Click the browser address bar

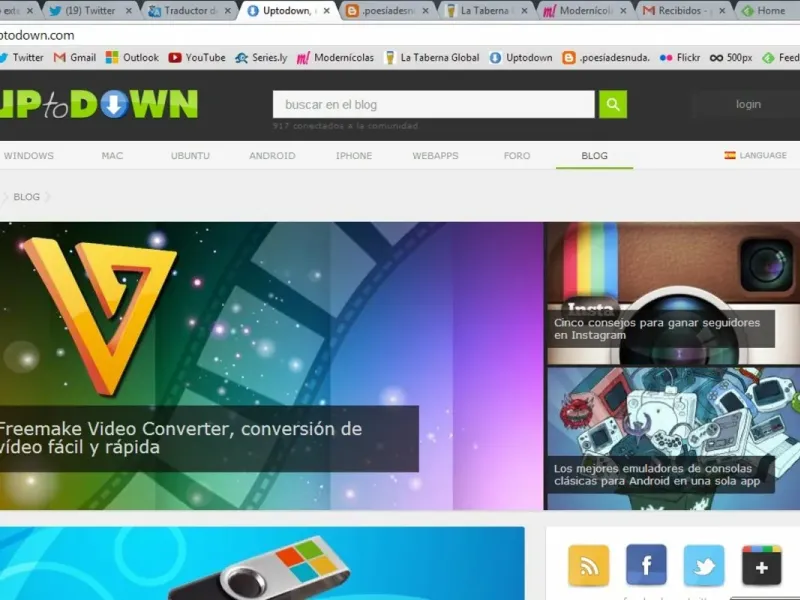click(400, 35)
